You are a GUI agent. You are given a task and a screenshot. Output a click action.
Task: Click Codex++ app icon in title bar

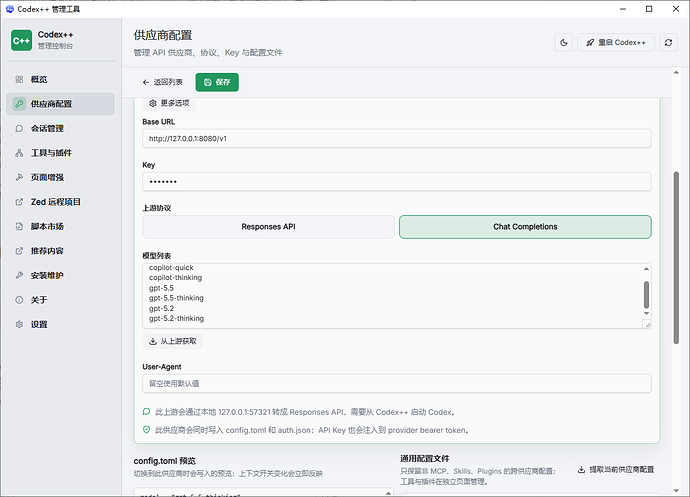click(10, 9)
